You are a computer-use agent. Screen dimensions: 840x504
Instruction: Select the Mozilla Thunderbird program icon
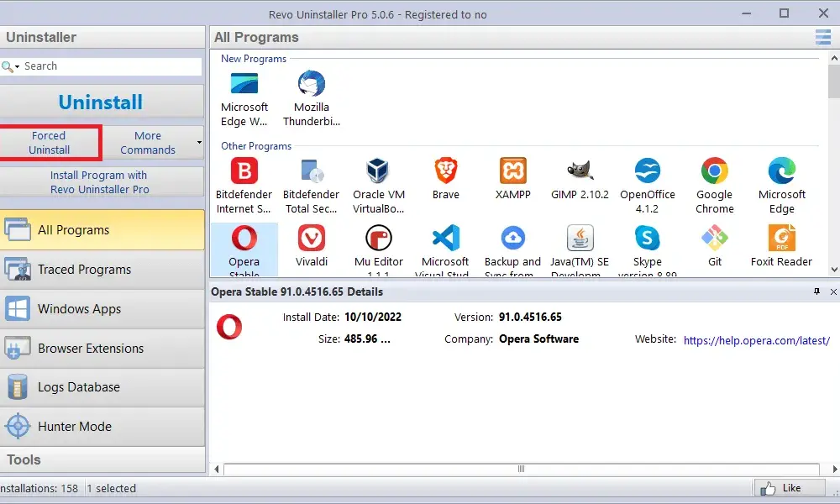click(x=312, y=83)
